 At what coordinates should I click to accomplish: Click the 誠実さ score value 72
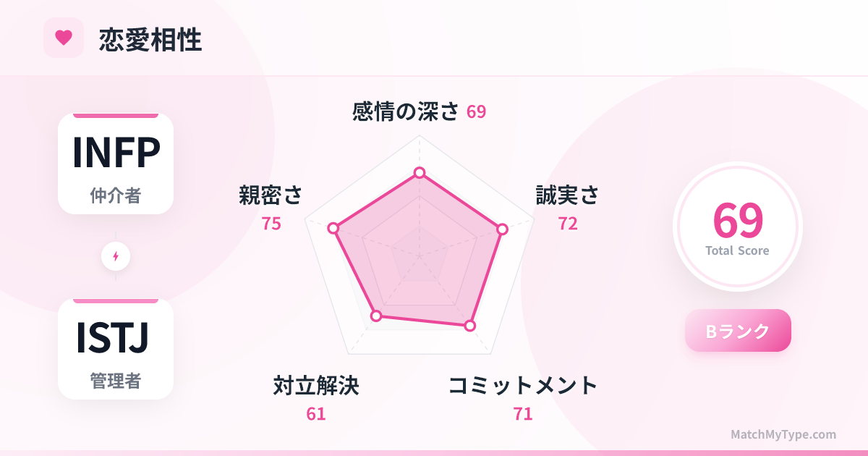568,224
